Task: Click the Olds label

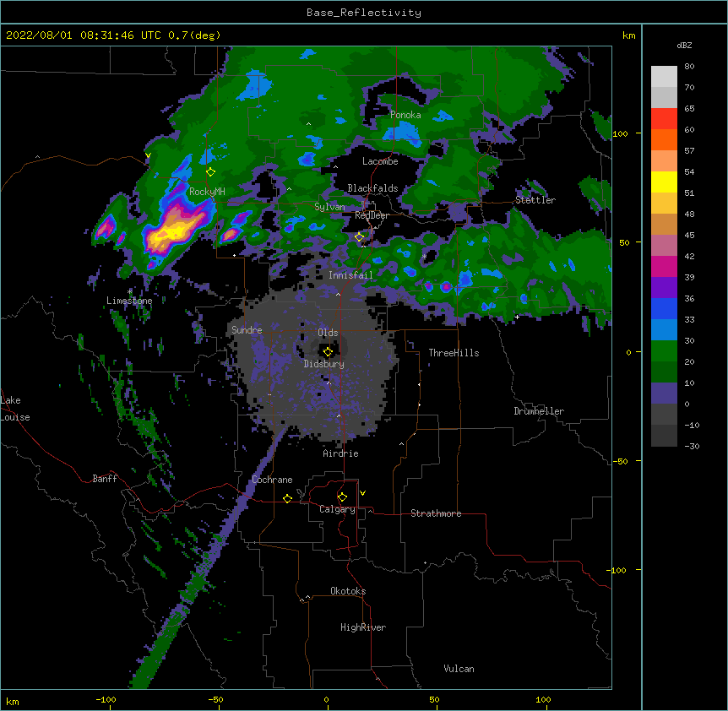Action: pyautogui.click(x=328, y=333)
